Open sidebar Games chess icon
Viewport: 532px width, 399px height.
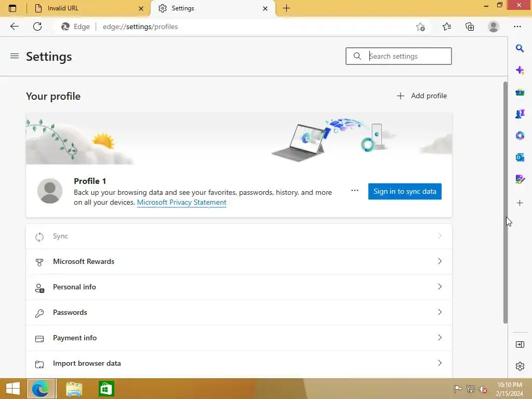(x=520, y=114)
